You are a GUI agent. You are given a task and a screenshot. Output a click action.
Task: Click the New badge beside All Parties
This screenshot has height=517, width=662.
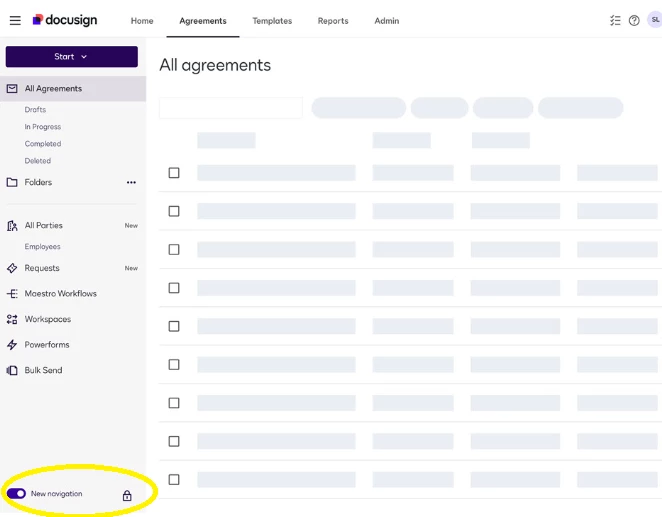click(x=131, y=226)
